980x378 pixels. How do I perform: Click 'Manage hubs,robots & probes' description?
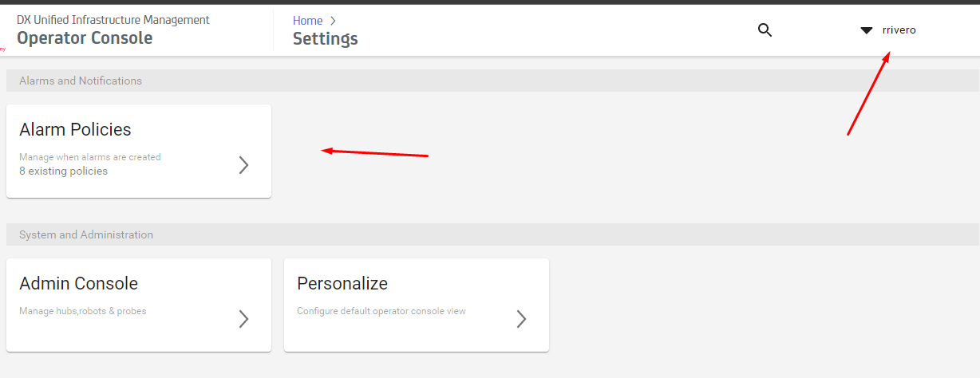point(83,311)
